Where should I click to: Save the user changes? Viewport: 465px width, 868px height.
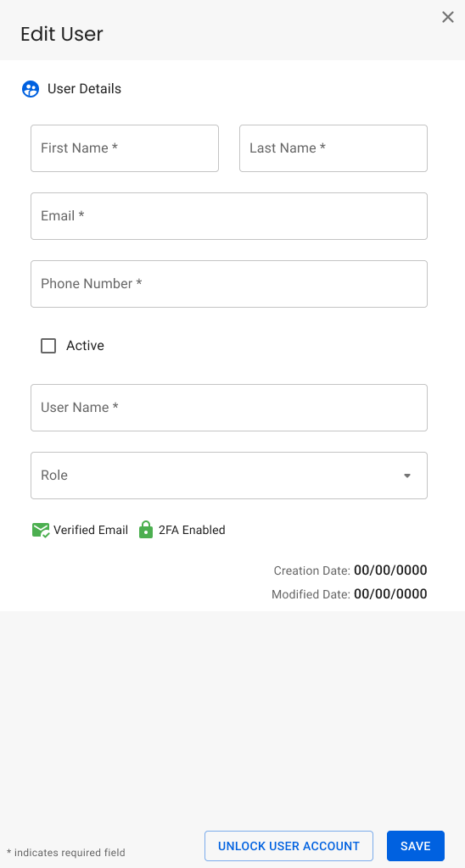416,846
